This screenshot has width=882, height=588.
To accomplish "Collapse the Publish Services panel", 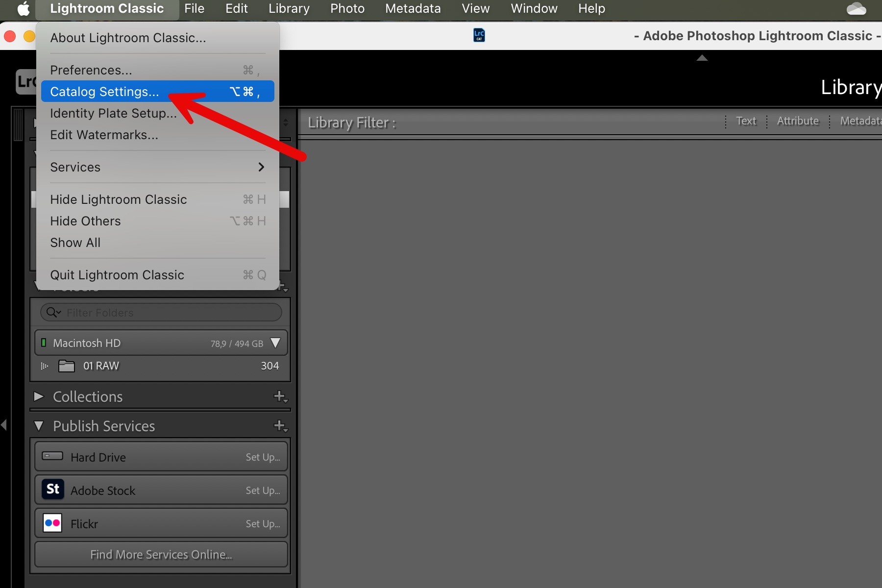I will point(39,426).
